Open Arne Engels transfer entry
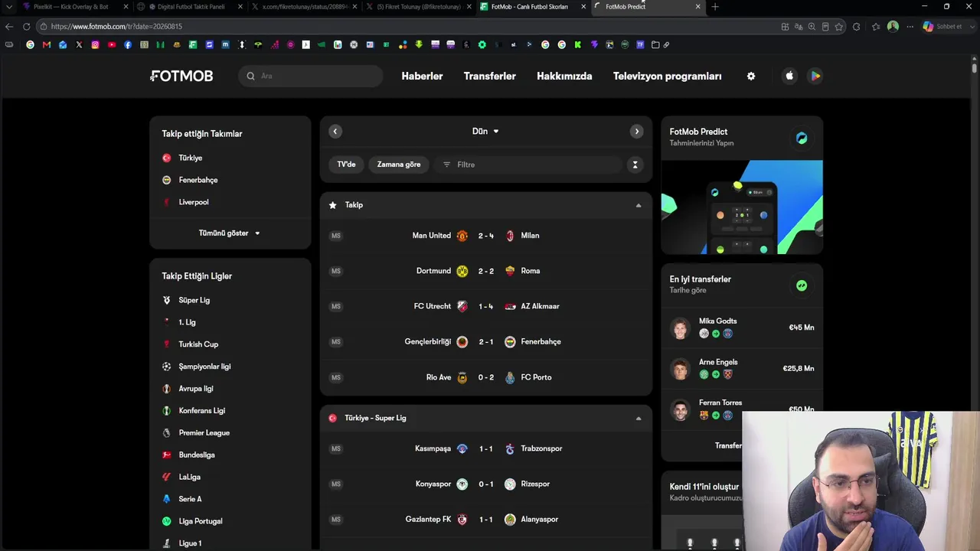 [x=742, y=369]
